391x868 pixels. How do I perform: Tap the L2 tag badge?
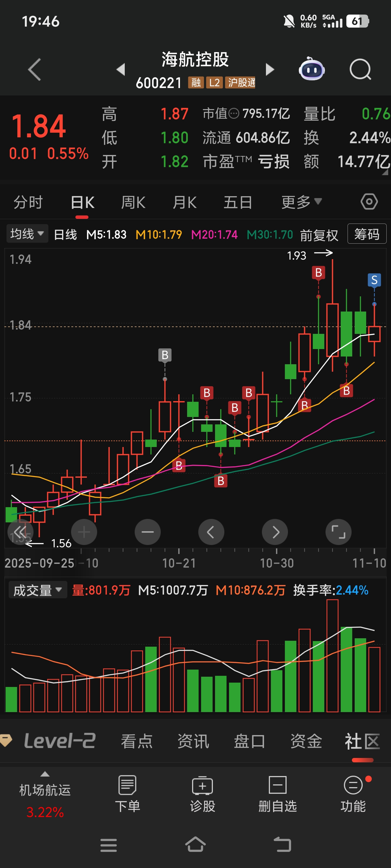pos(214,82)
